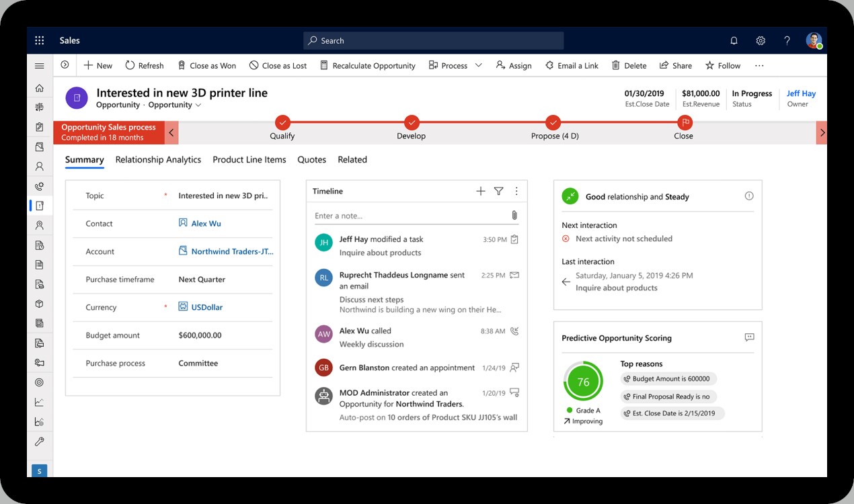Add a Timeline record with the plus icon

pyautogui.click(x=480, y=191)
